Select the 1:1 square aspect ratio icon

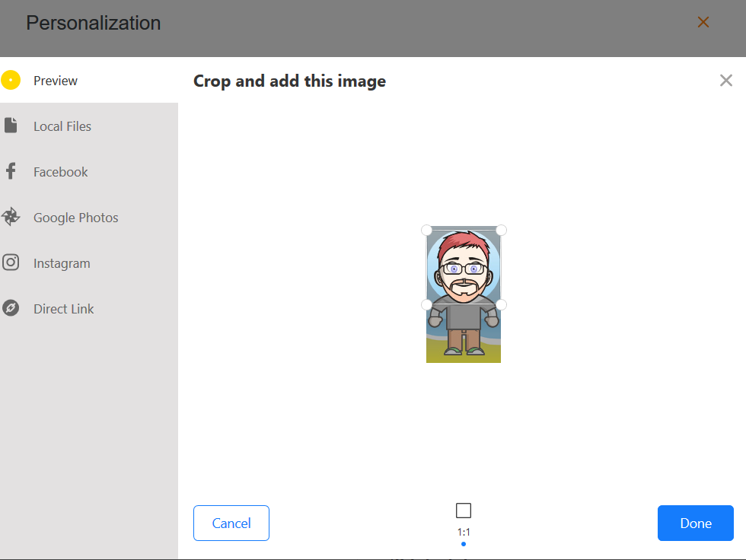coord(464,511)
